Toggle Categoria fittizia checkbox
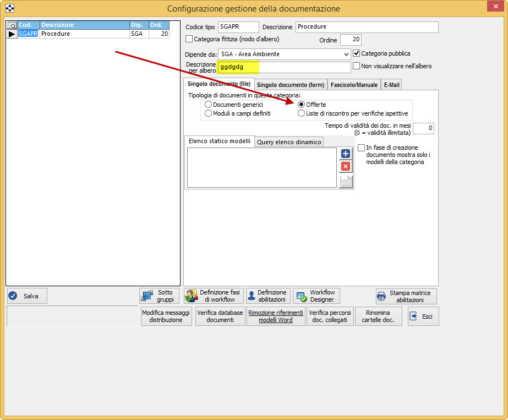508x420 pixels. click(189, 40)
